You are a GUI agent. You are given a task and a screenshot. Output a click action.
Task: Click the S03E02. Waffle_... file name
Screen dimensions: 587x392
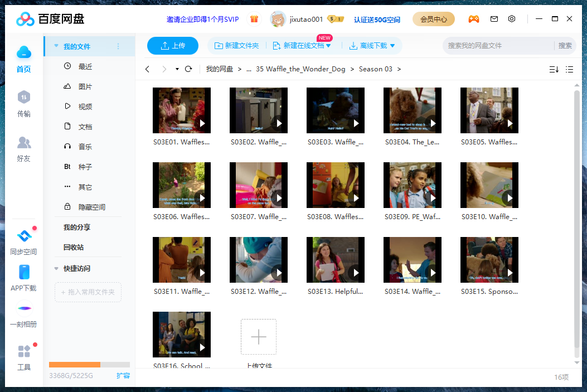[259, 142]
